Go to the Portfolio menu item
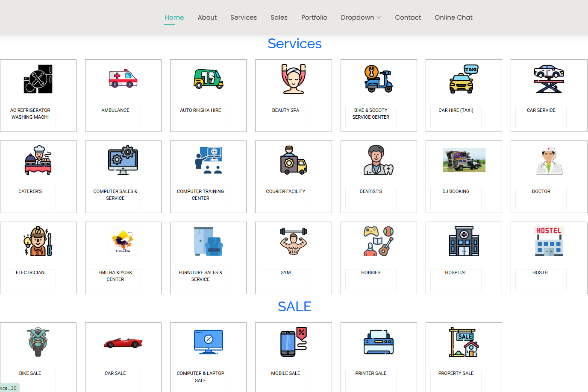The width and height of the screenshot is (588, 392). pyautogui.click(x=314, y=18)
